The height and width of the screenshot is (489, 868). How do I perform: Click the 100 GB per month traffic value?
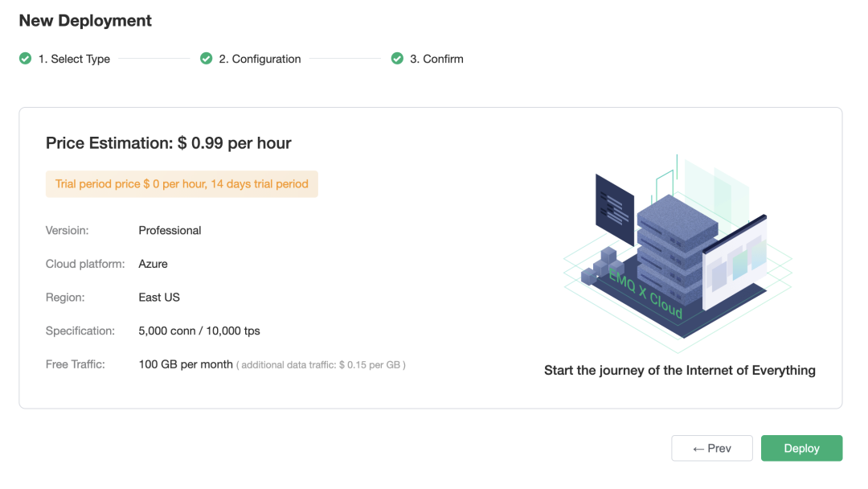point(186,364)
